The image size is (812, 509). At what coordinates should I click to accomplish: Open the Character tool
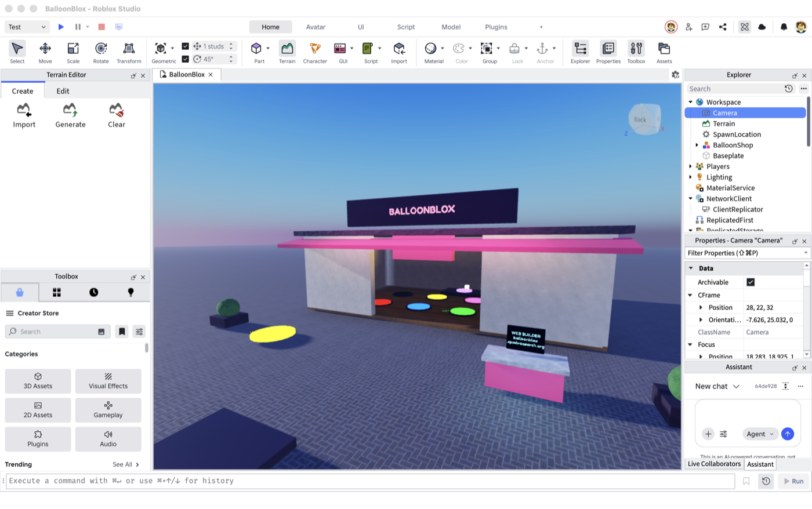pyautogui.click(x=315, y=52)
